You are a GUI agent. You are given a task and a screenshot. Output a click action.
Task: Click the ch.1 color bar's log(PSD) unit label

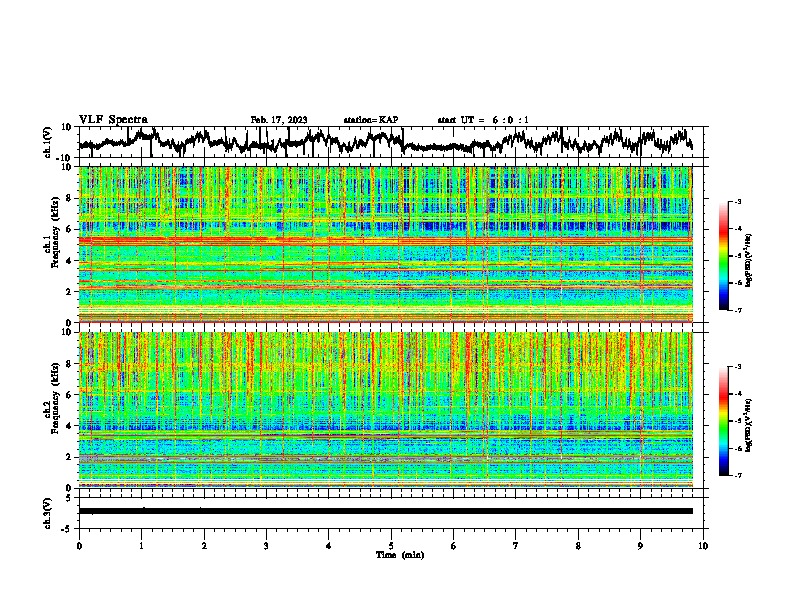[749, 260]
